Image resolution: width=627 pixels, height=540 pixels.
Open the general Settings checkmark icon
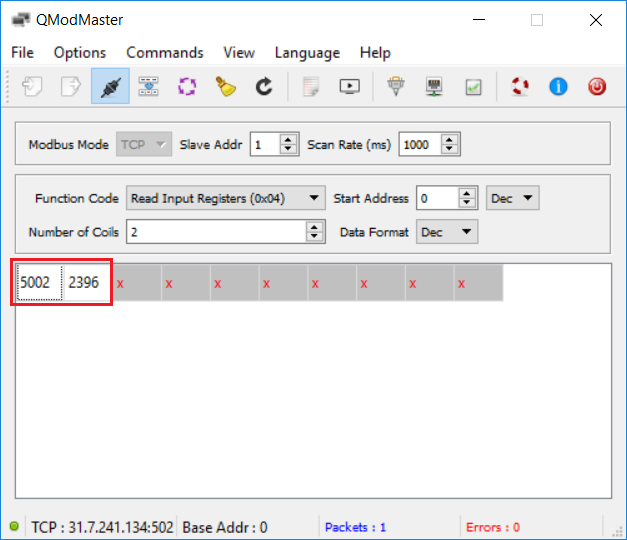[473, 87]
